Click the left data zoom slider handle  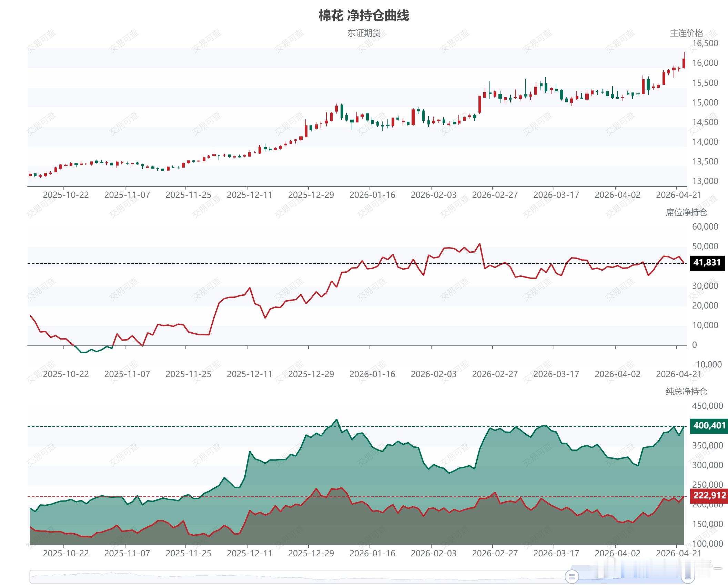[x=572, y=576]
